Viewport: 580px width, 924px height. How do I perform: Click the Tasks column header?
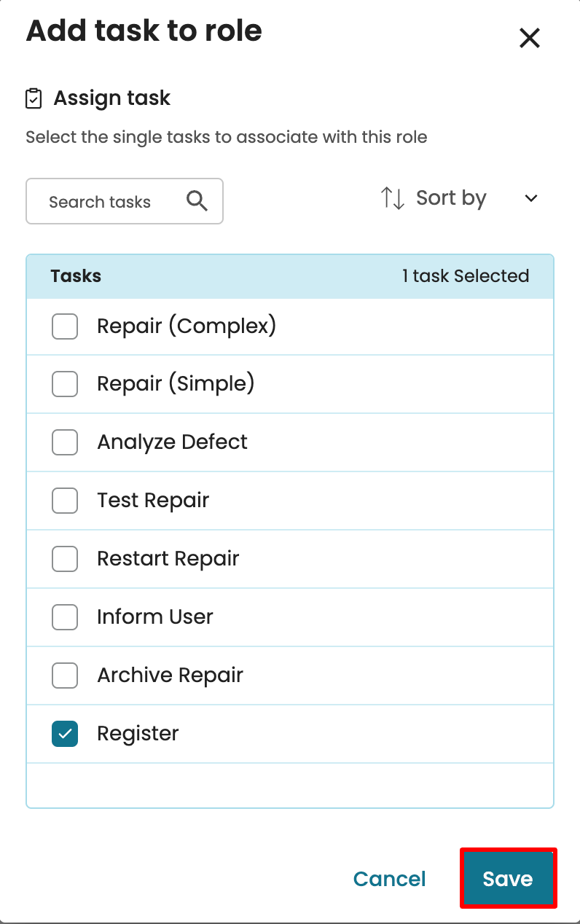click(x=76, y=276)
